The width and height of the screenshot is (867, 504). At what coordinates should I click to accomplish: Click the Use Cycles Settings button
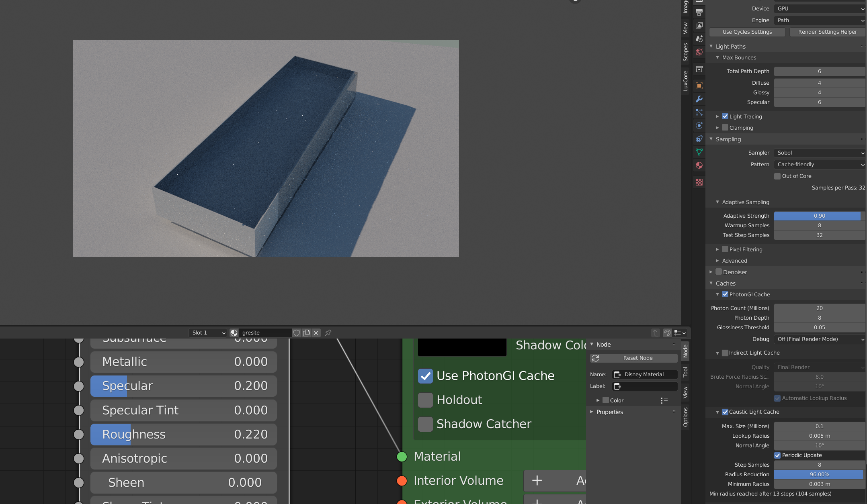click(x=747, y=32)
